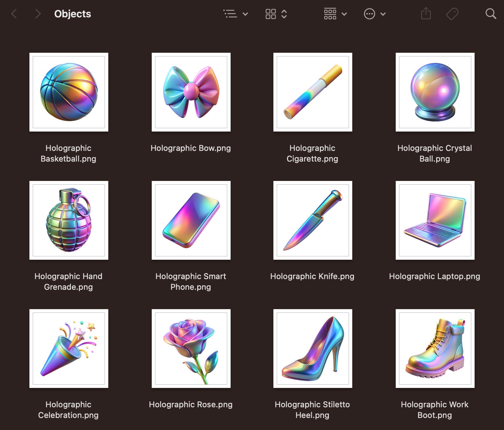
Task: Click the Share icon
Action: tap(426, 14)
